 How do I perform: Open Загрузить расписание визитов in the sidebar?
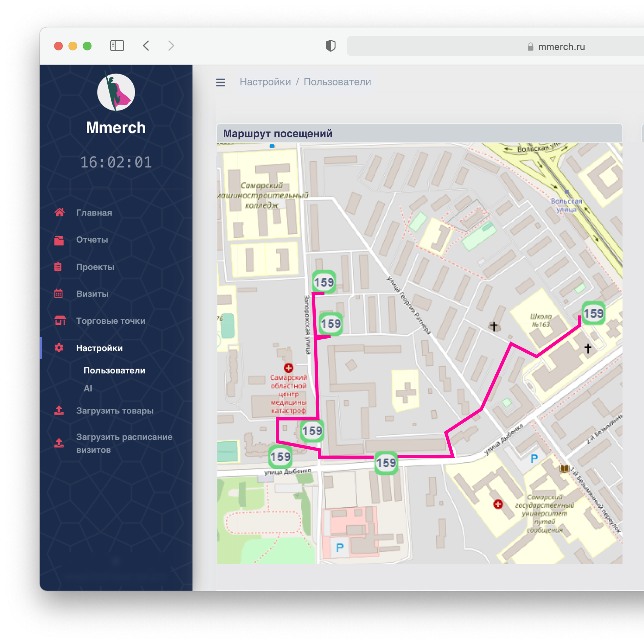124,443
